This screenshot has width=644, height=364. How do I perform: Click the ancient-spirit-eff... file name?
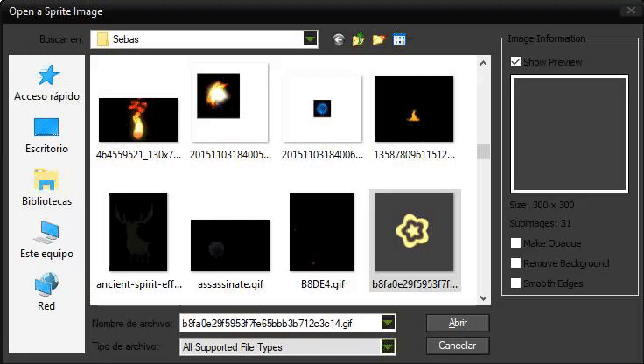tap(139, 284)
